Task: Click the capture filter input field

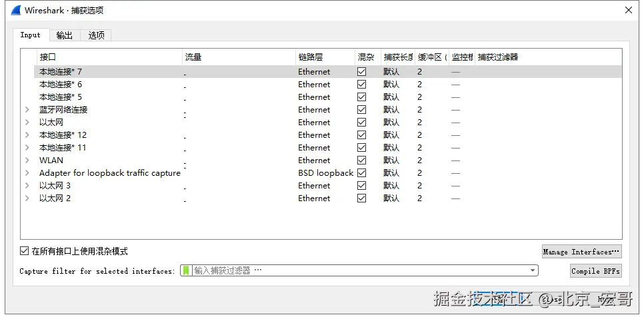Action: (359, 270)
